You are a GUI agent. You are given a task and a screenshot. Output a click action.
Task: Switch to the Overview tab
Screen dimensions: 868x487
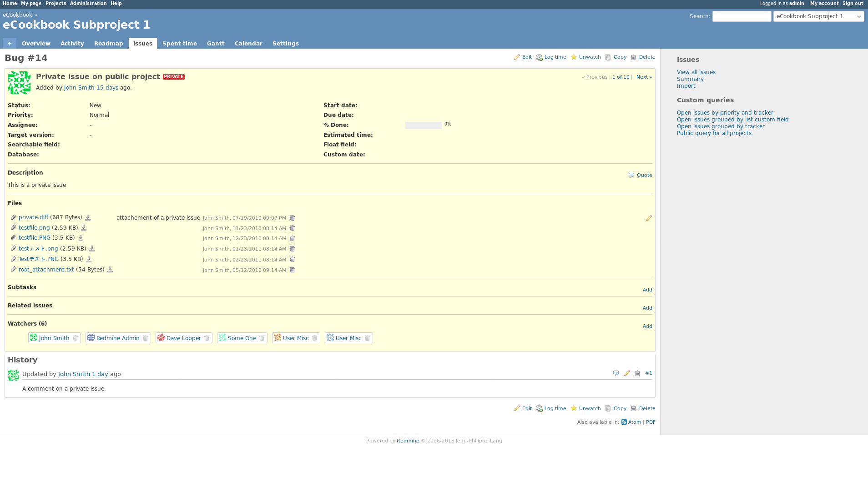(36, 44)
